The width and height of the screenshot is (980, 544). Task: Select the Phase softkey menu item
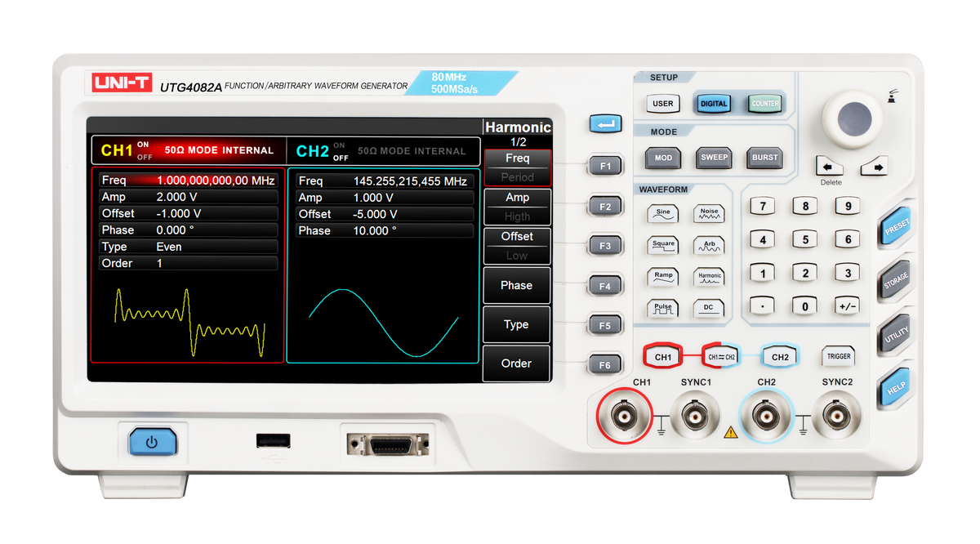pos(517,285)
